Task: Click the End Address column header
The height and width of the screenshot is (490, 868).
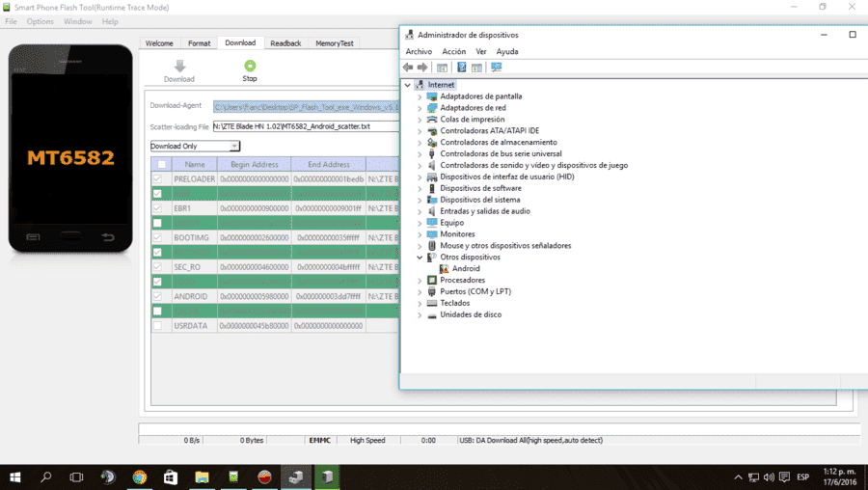Action: tap(329, 164)
